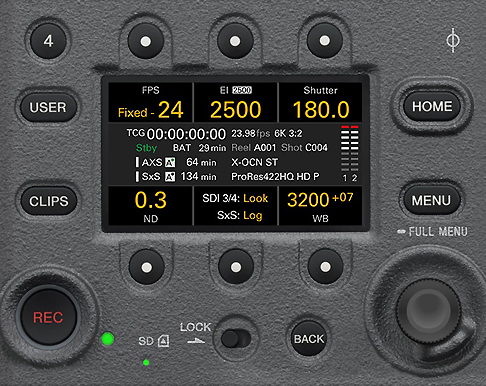Select the Shutter 180.0 display tile
The width and height of the screenshot is (486, 386).
(320, 102)
